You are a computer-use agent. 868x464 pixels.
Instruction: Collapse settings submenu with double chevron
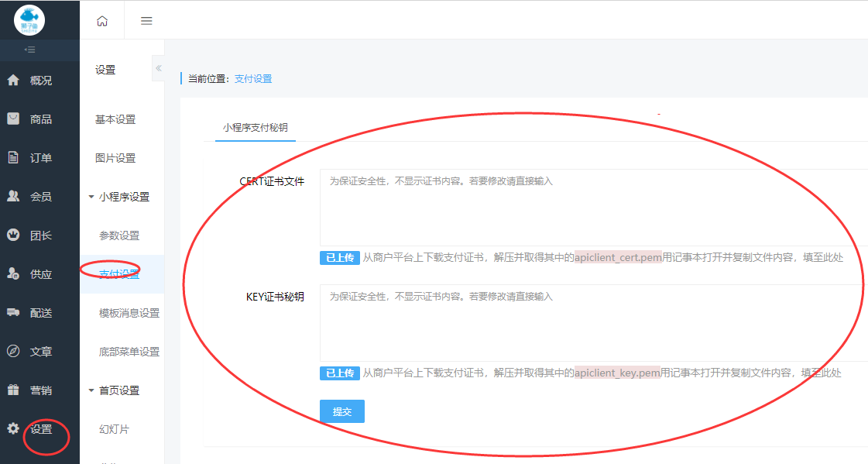click(x=158, y=69)
